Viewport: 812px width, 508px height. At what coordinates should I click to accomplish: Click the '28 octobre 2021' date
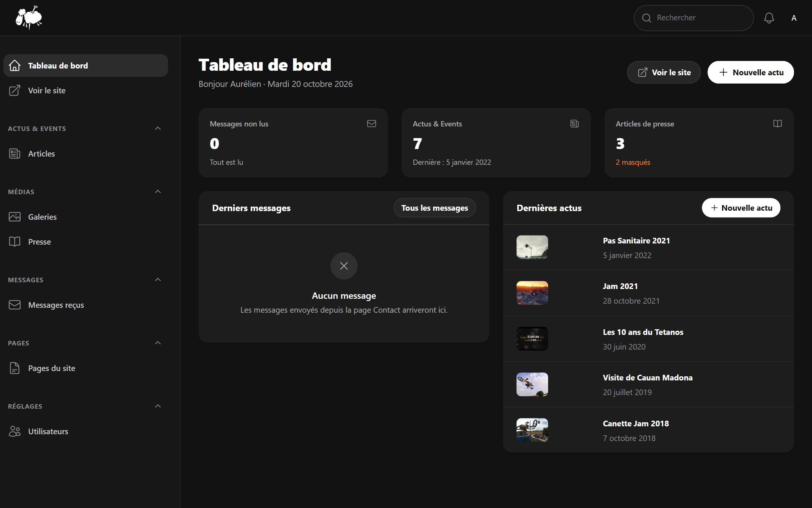[x=631, y=301]
